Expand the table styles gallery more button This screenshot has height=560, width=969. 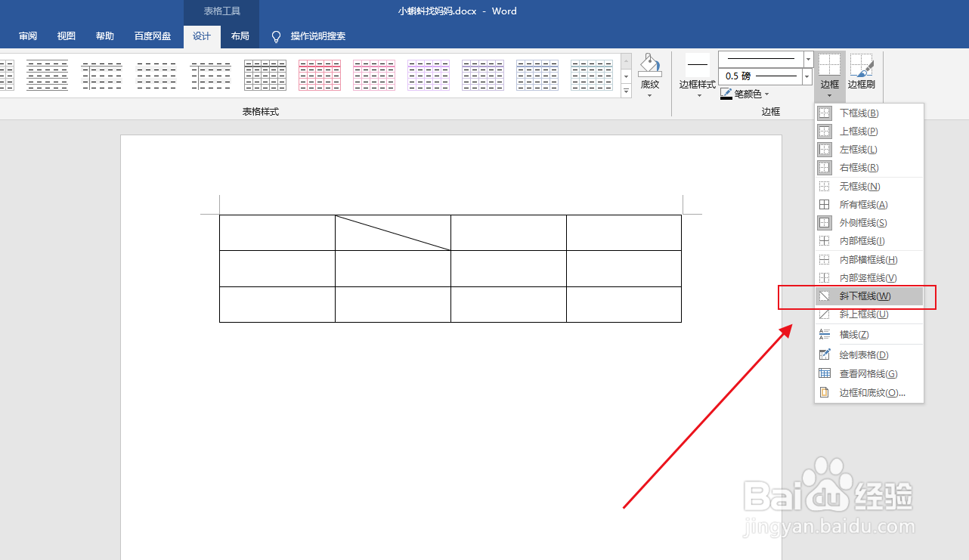(626, 91)
